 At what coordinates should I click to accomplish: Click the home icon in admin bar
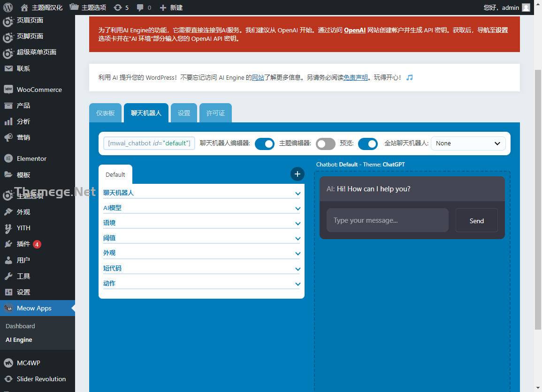pyautogui.click(x=24, y=7)
